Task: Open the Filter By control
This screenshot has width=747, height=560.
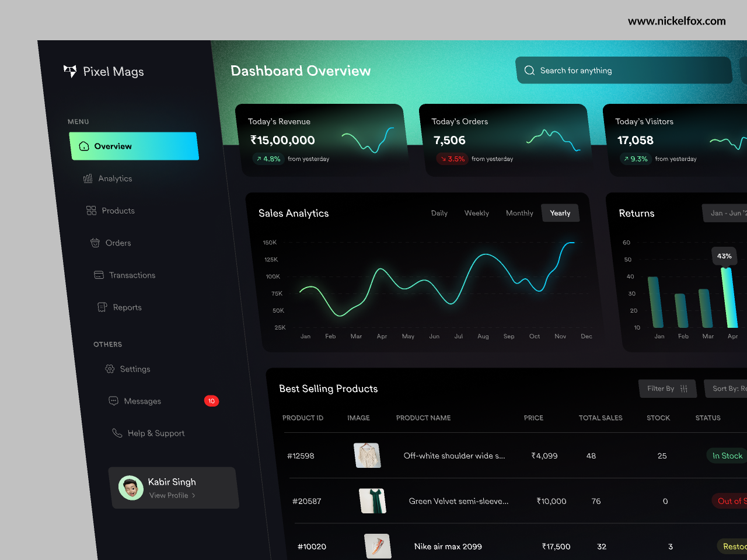Action: coord(668,388)
